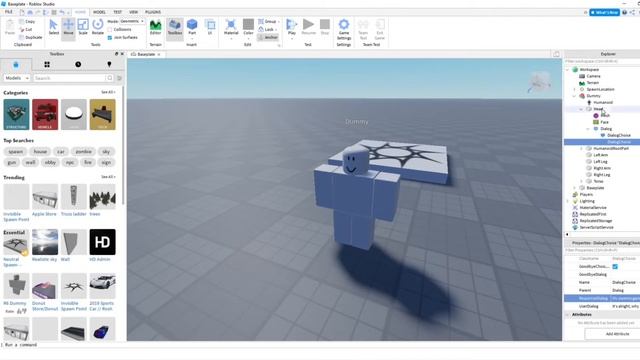Click See All next to Trending
640x360 pixels.
pyautogui.click(x=108, y=177)
